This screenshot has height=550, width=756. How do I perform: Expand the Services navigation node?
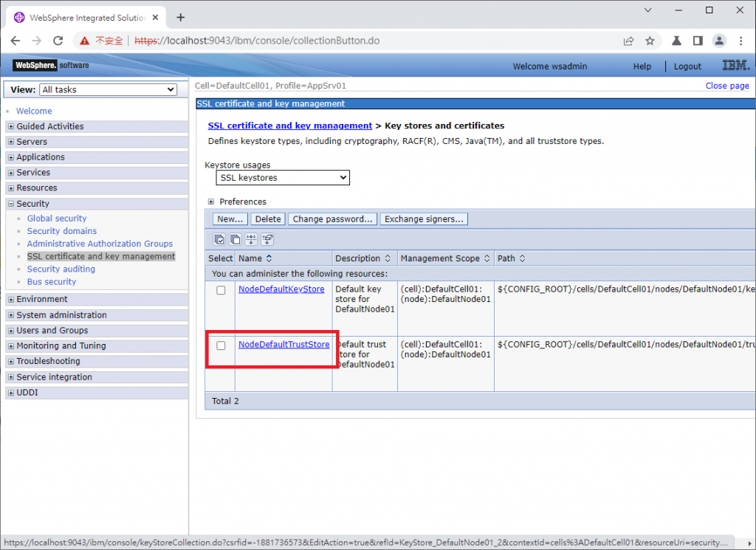[x=11, y=173]
